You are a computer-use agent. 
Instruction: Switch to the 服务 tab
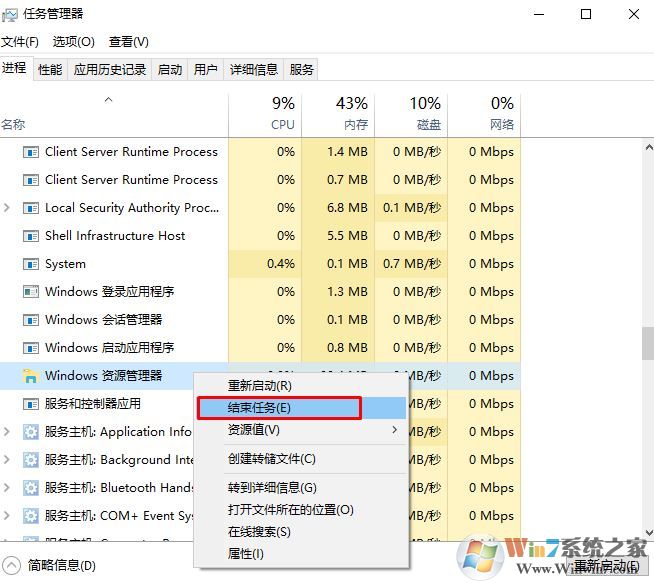tap(301, 69)
